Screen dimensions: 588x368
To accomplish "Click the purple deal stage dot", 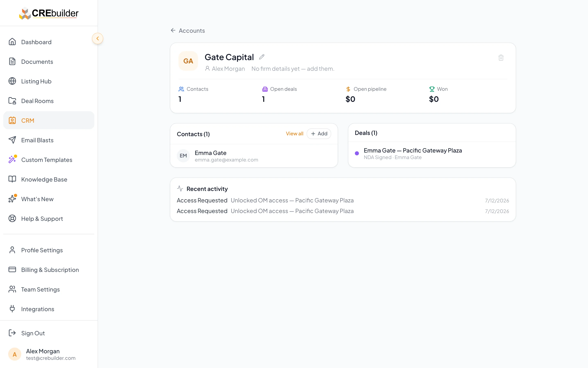I will pos(357,153).
